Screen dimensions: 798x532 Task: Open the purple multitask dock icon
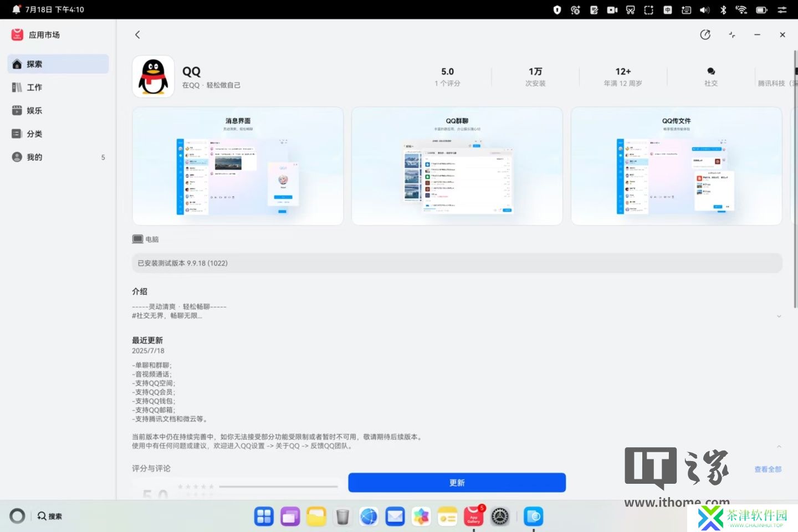point(290,516)
